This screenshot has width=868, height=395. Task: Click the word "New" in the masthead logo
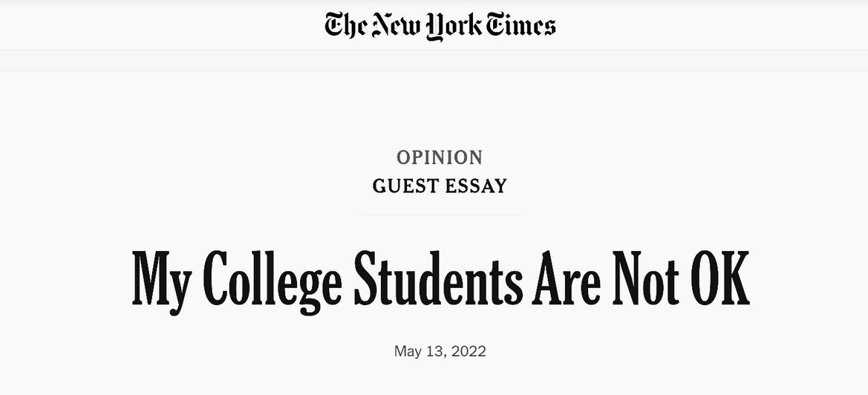tap(397, 25)
